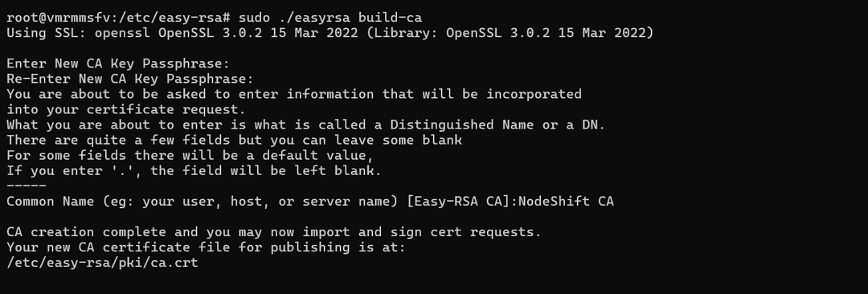868x294 pixels.
Task: Click the 'Your new CA certificate file' line
Action: coord(206,247)
